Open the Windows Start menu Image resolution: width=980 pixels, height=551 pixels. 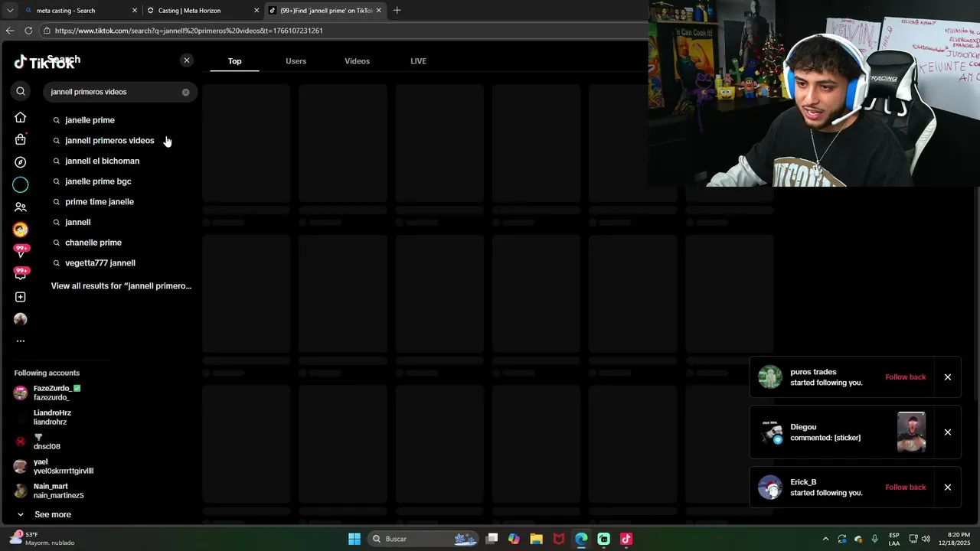click(x=354, y=540)
